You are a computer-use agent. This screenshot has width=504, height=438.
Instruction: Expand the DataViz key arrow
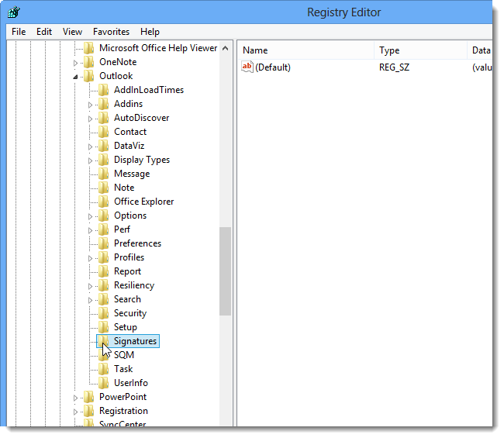point(90,147)
